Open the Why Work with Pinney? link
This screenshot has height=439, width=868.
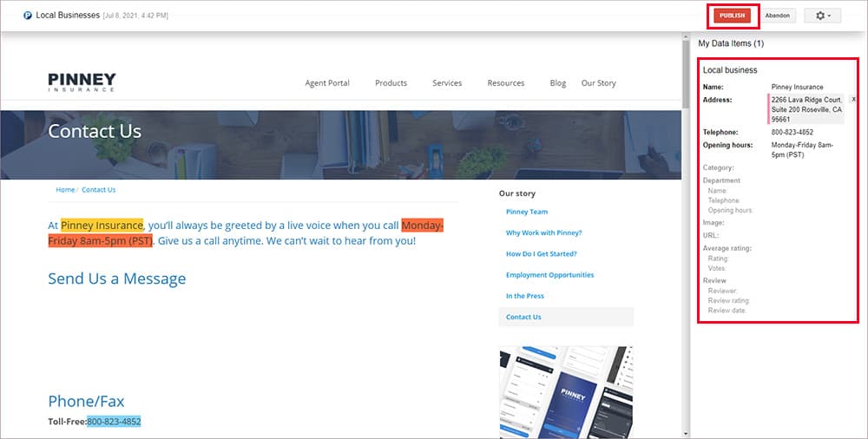point(543,233)
